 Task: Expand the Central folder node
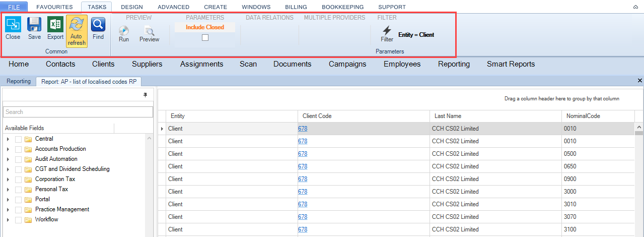pyautogui.click(x=8, y=139)
